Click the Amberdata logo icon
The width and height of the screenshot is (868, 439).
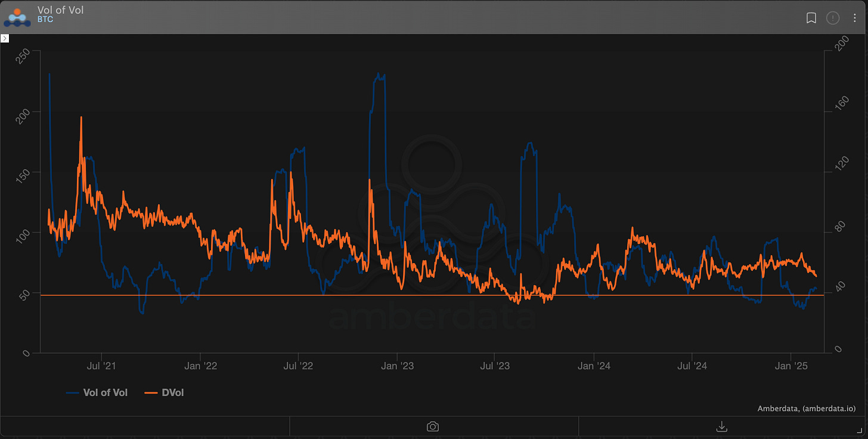pos(17,17)
